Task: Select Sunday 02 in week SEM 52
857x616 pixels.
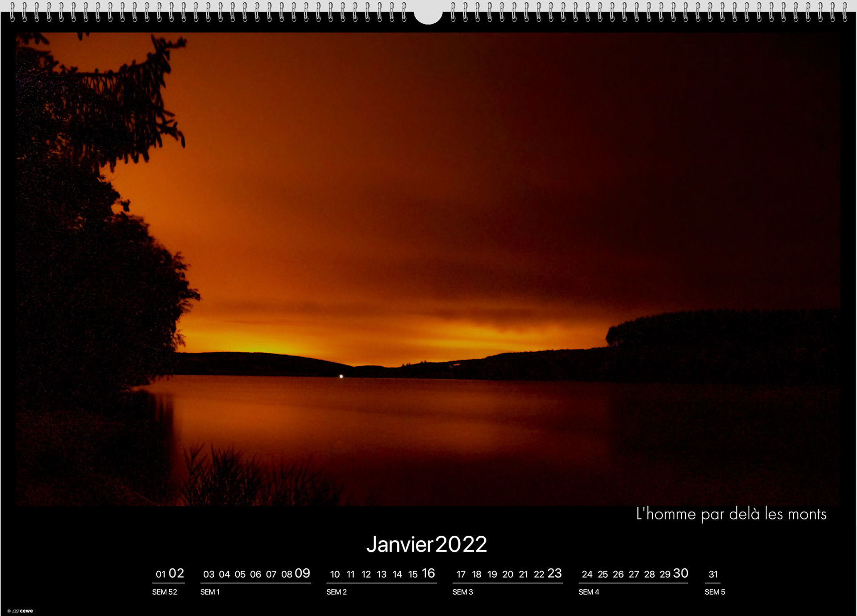Action: point(176,573)
